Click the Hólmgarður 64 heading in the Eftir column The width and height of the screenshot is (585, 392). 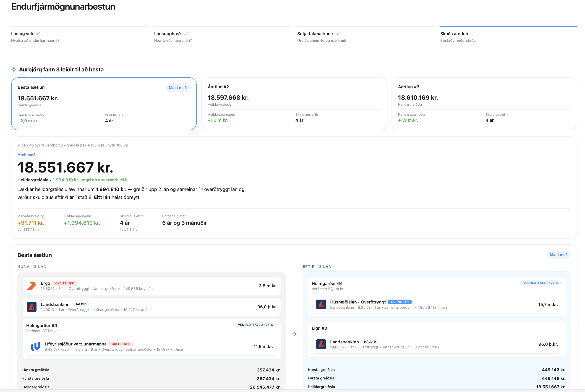point(327,283)
